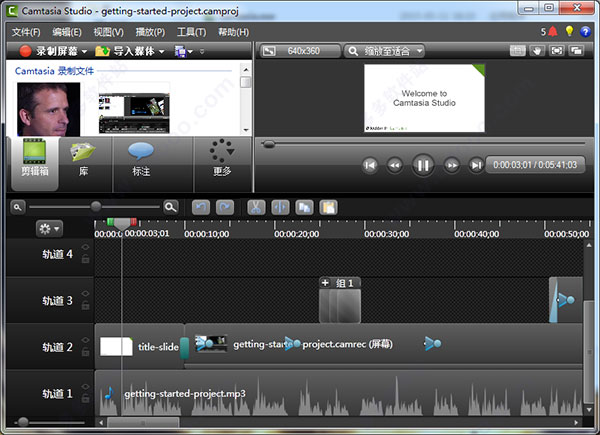Click the preview playback scrubber handle
This screenshot has width=600, height=435.
coord(269,144)
